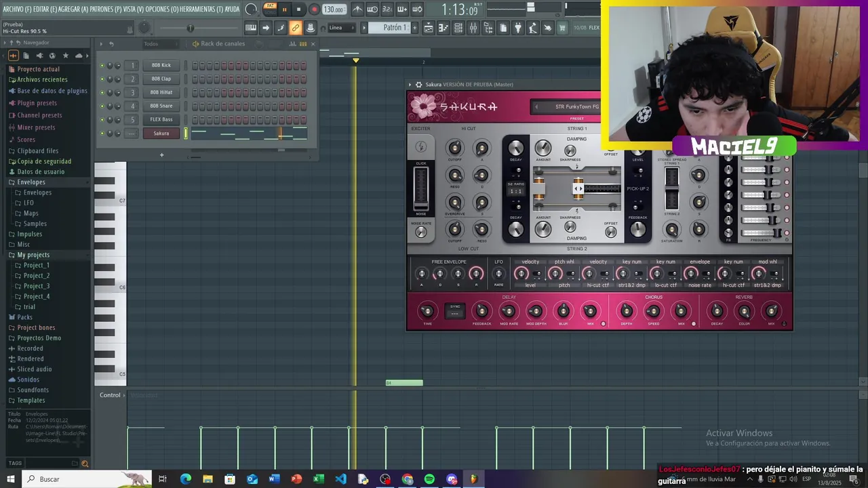Toggle the link/chain snap icon
Image resolution: width=868 pixels, height=488 pixels.
click(295, 28)
